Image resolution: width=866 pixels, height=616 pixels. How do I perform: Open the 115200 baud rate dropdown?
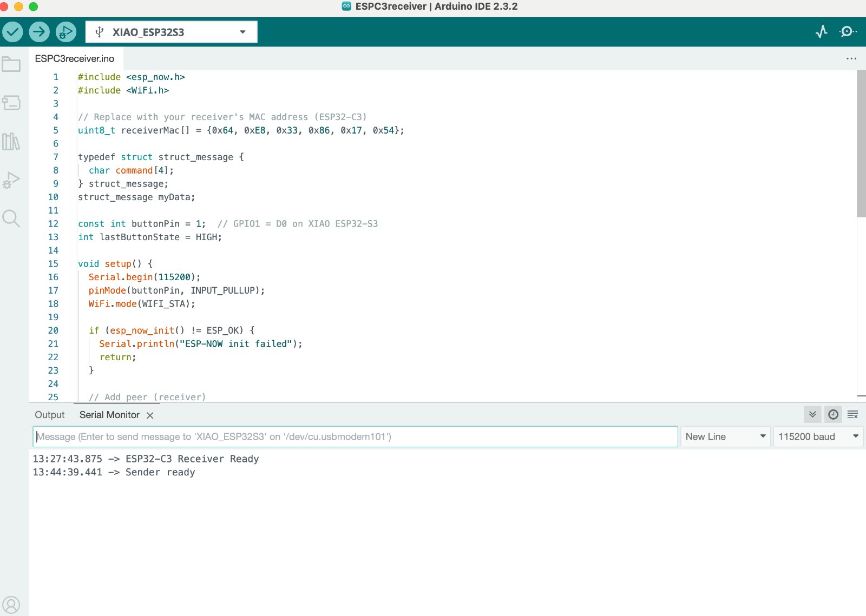coord(818,436)
